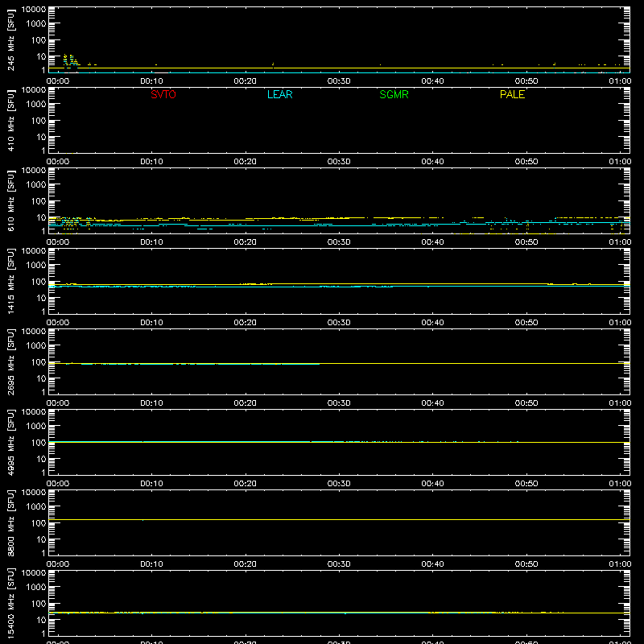Click the green SGMR legend label
This screenshot has height=644, width=644.
click(x=394, y=94)
